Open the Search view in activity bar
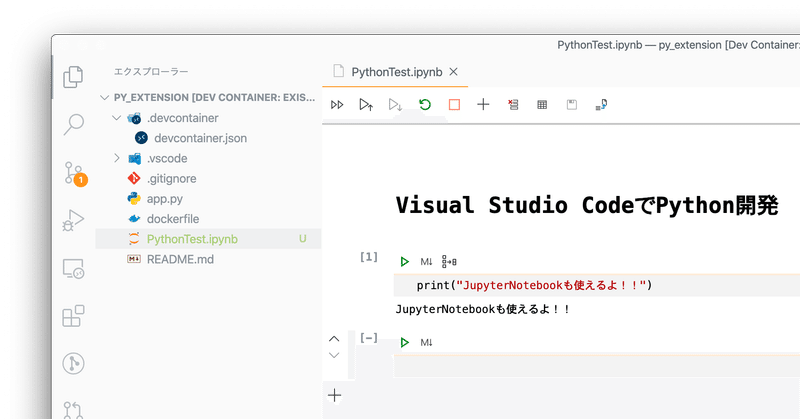The height and width of the screenshot is (419, 800). point(74,125)
